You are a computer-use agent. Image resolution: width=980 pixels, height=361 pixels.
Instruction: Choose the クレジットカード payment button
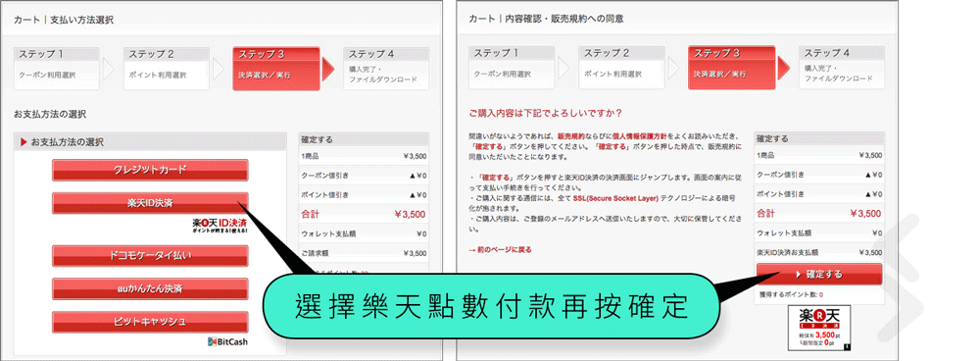pos(150,170)
